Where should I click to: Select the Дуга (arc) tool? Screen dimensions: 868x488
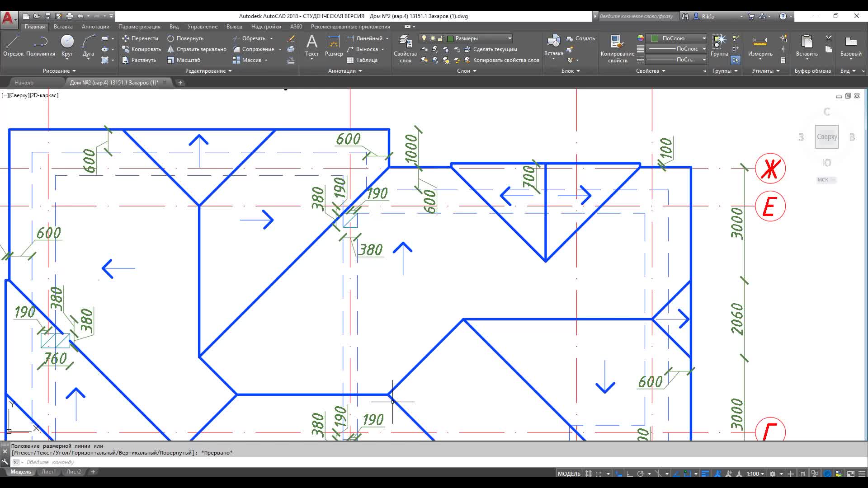click(x=88, y=46)
